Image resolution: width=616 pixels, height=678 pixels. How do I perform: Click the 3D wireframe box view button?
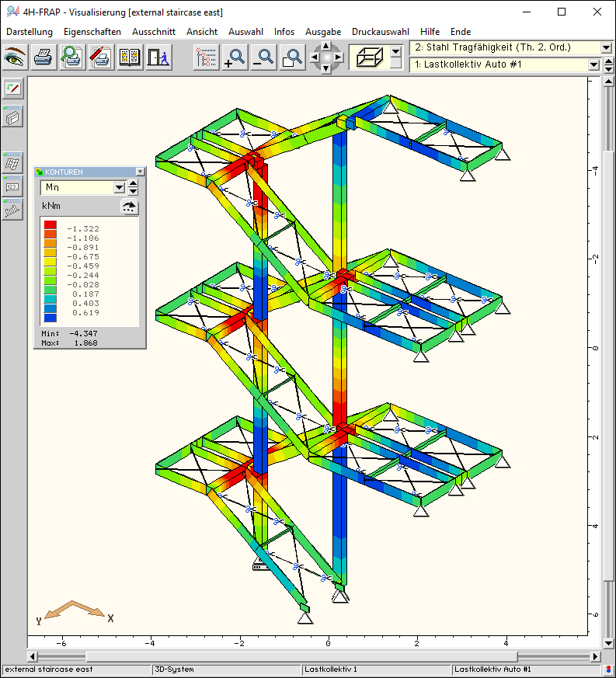pyautogui.click(x=368, y=57)
